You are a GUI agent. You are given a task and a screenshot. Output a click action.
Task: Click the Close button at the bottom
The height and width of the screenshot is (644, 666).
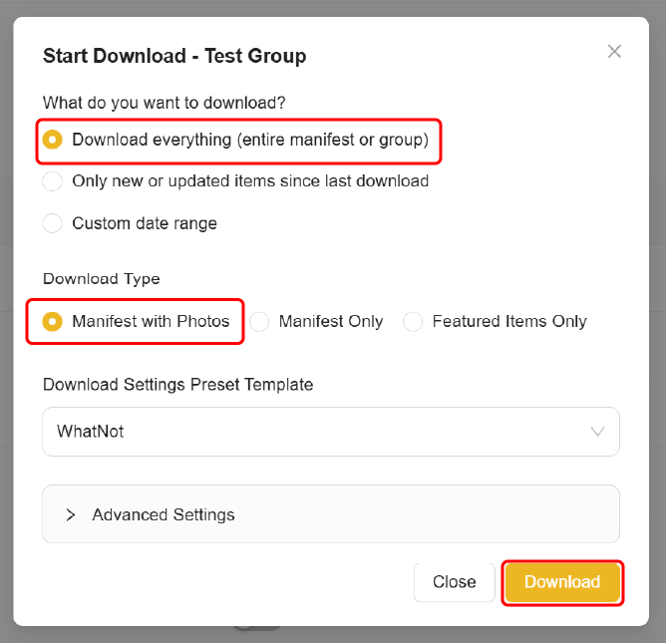(454, 582)
